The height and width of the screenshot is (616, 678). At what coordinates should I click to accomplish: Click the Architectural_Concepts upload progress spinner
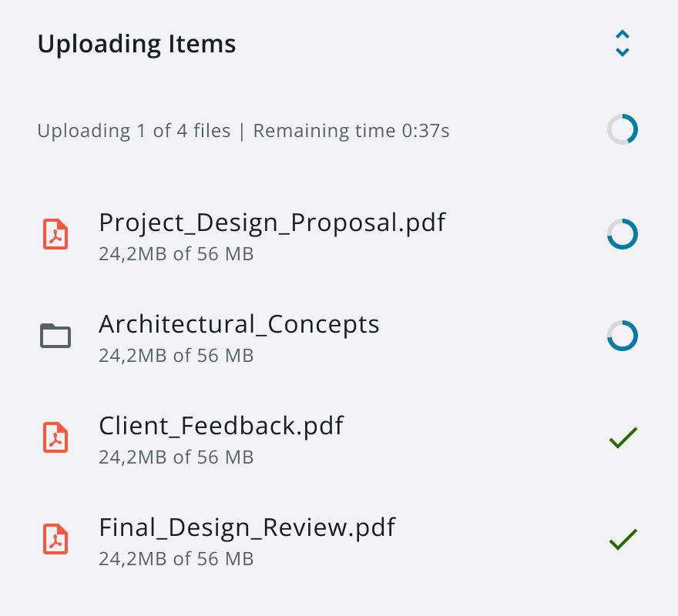tap(623, 336)
